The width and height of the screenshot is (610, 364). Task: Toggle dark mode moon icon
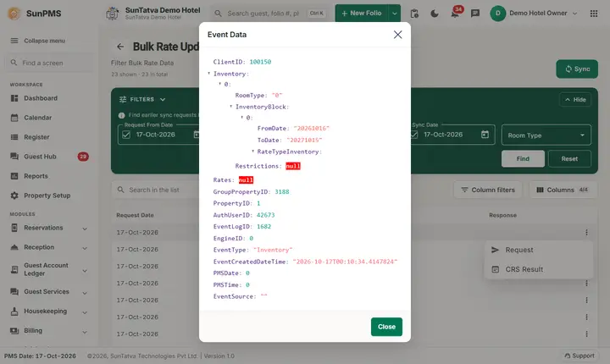tap(435, 14)
